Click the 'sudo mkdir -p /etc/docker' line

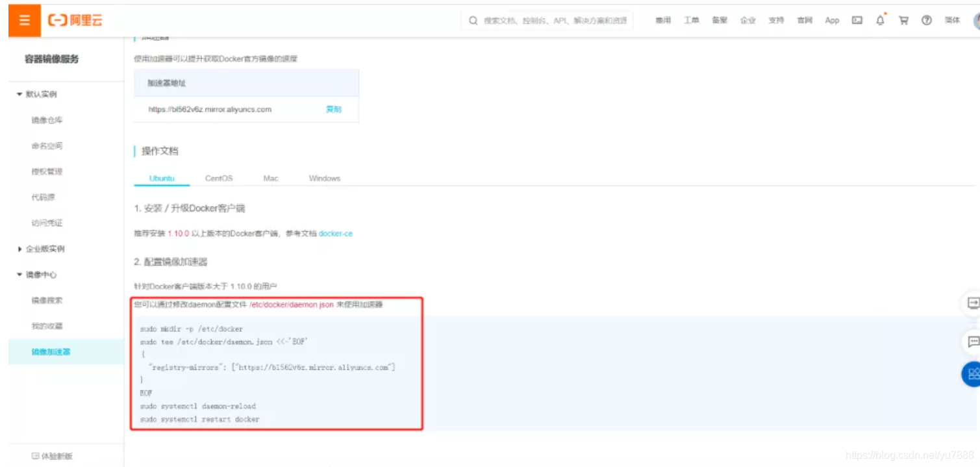(192, 329)
